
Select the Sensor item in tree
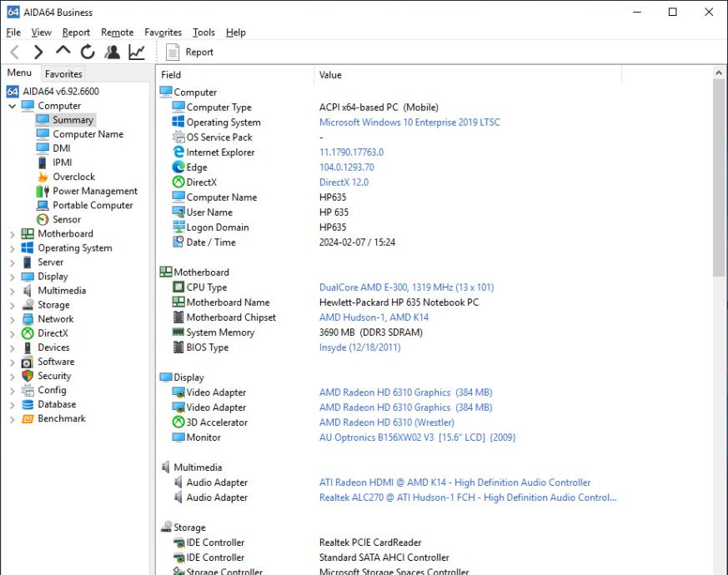[x=67, y=220]
